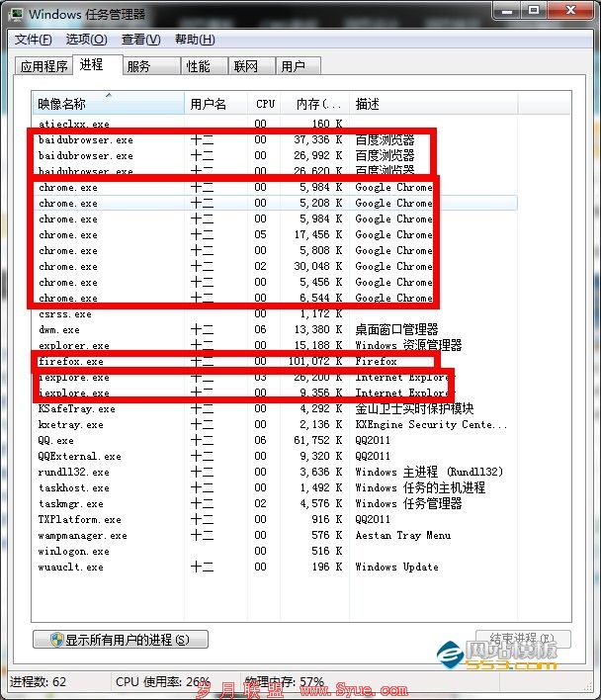This screenshot has height=700, width=601.
Task: Go to the 联网 tab
Action: [252, 66]
